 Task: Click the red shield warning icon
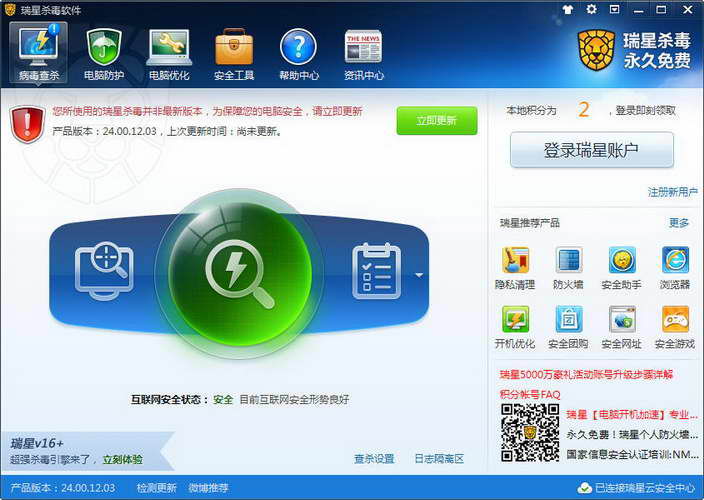click(27, 124)
